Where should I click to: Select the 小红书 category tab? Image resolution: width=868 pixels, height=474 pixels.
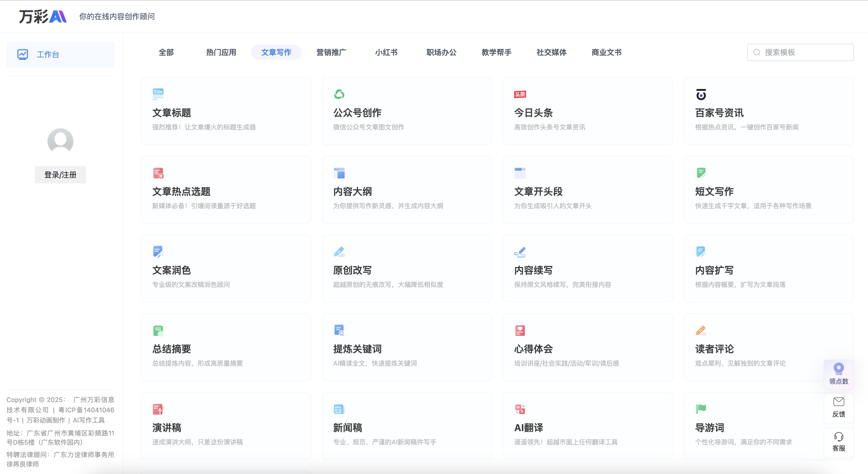[386, 52]
